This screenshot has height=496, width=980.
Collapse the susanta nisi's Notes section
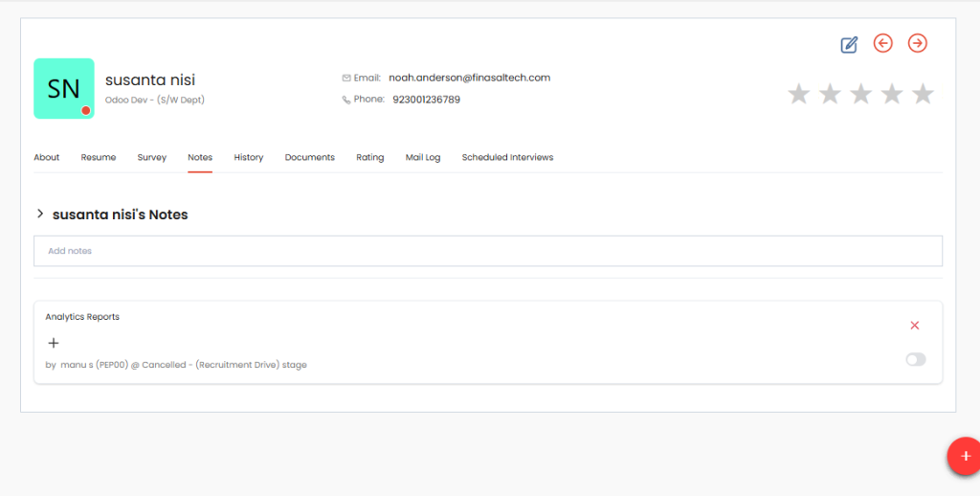pos(40,214)
